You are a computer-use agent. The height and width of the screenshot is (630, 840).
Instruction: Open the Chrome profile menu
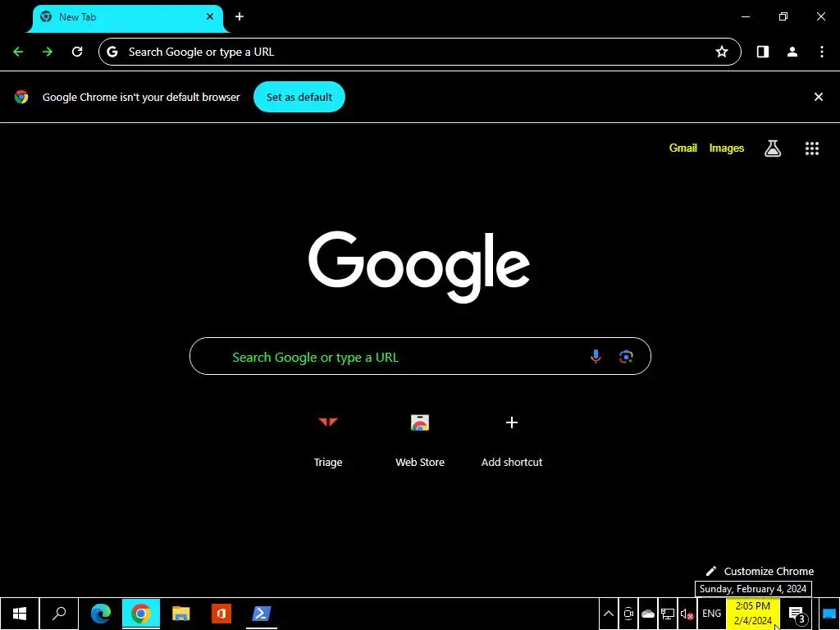pyautogui.click(x=792, y=52)
